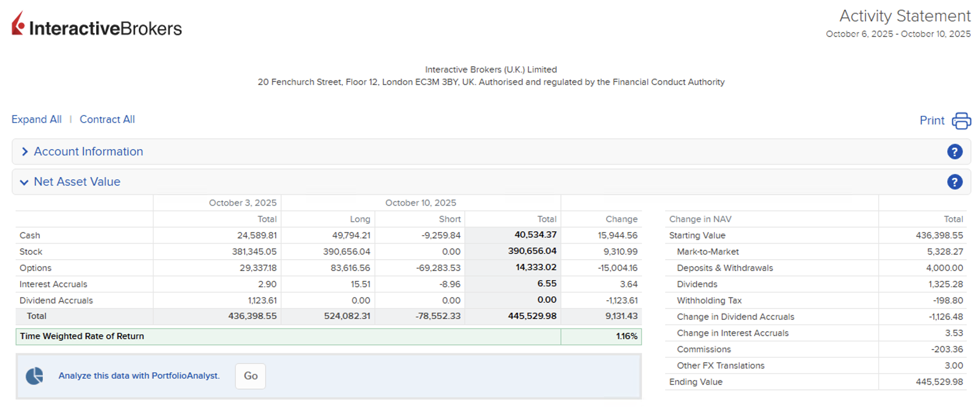Click the Print text link
The width and height of the screenshot is (980, 407).
pos(932,121)
